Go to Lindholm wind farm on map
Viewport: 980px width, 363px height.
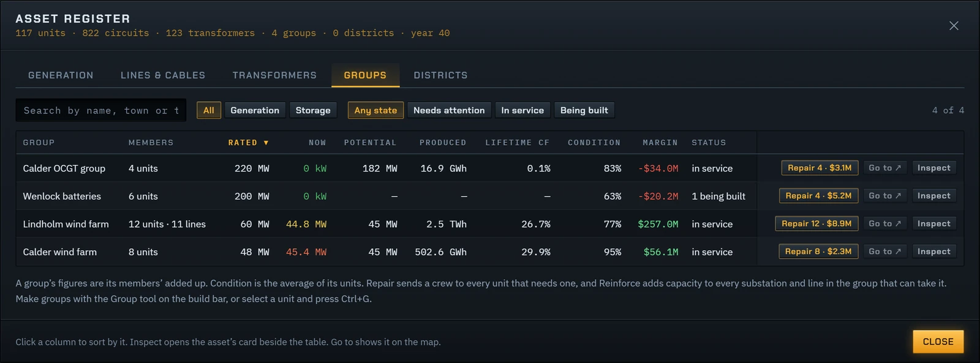[884, 224]
